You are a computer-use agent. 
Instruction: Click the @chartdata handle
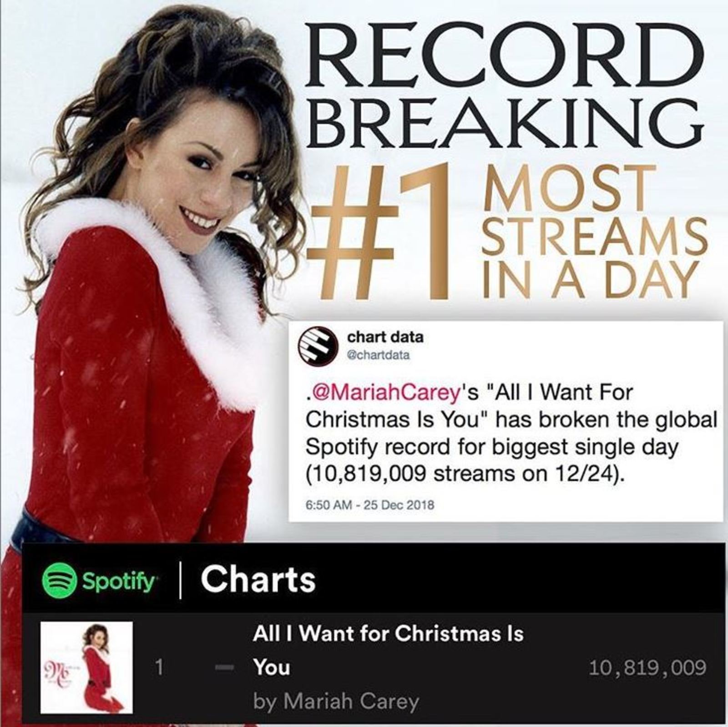[378, 356]
